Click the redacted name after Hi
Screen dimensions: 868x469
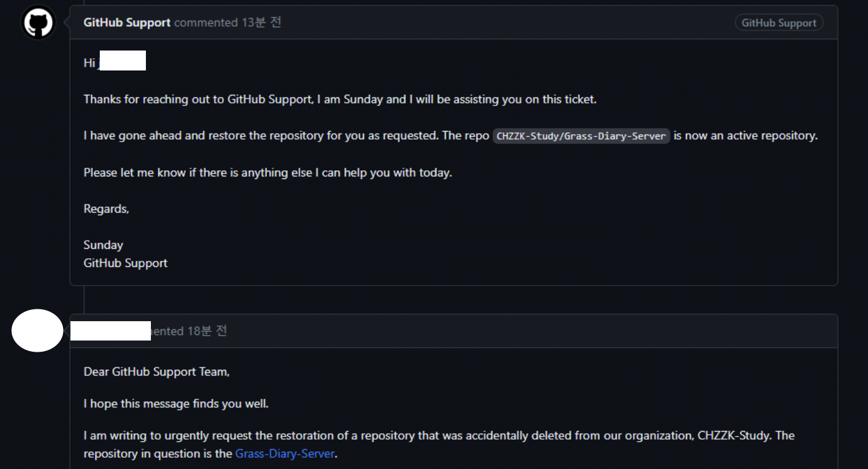click(122, 61)
